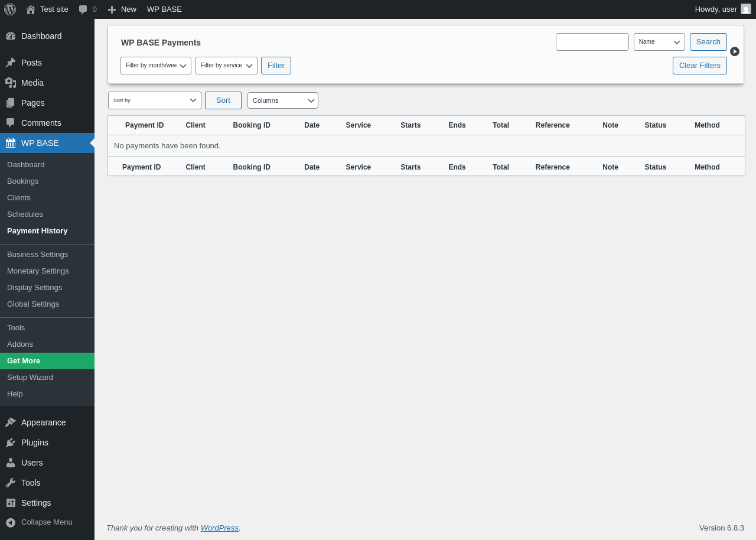This screenshot has height=540, width=756.
Task: Click the top Booking ID column header
Action: [x=252, y=125]
